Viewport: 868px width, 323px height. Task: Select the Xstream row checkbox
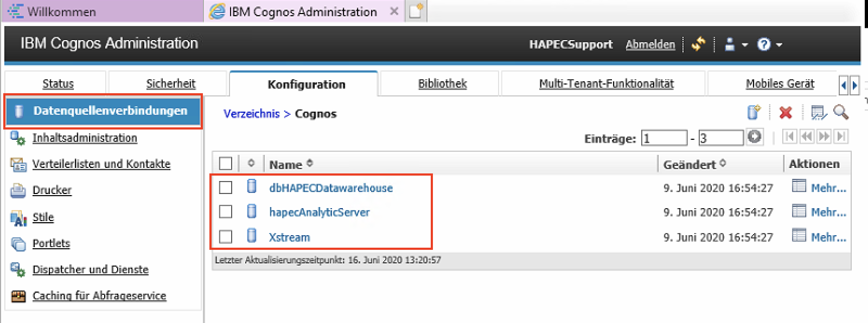coord(226,237)
